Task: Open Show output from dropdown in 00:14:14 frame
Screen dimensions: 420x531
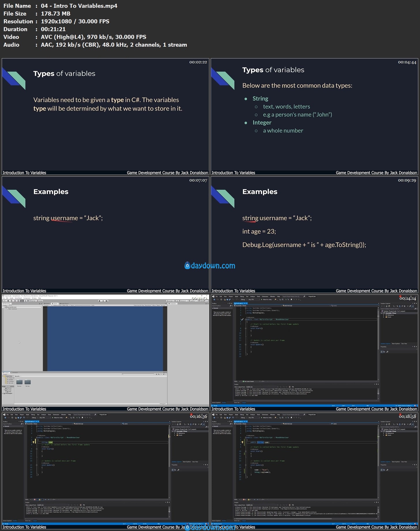Action: (x=262, y=387)
